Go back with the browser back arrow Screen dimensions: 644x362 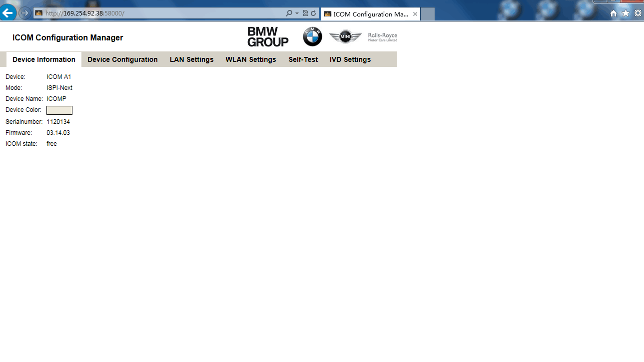coord(8,13)
